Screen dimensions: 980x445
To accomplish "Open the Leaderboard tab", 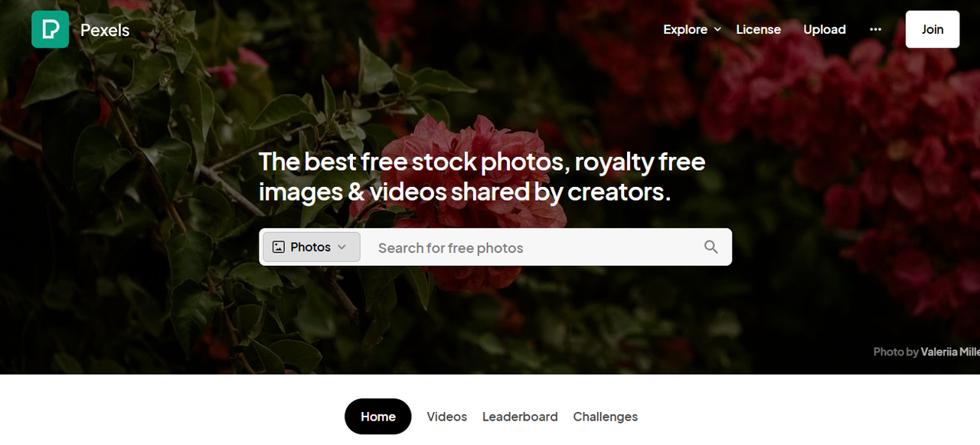I will click(520, 417).
